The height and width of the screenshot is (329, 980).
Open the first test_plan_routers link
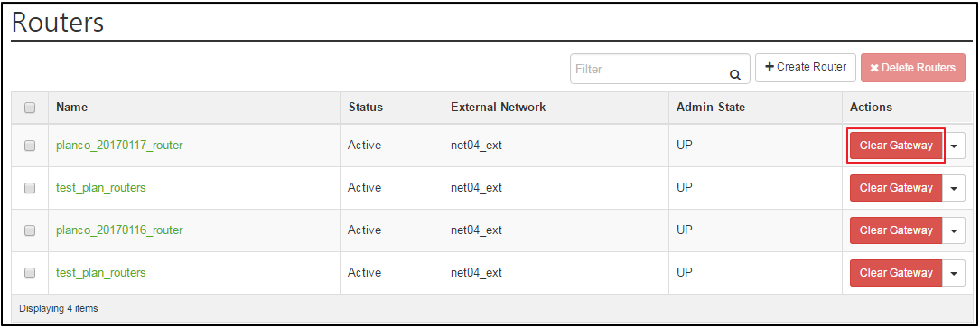pos(100,188)
